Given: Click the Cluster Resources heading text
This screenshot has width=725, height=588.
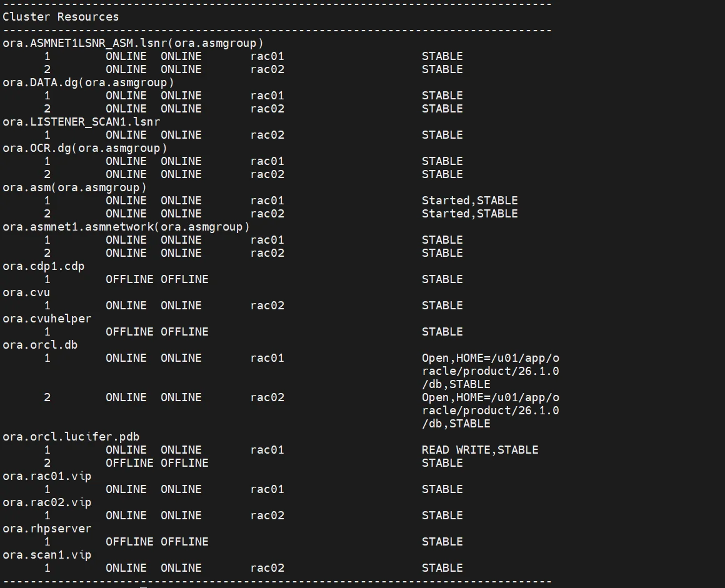Looking at the screenshot, I should click(x=61, y=17).
